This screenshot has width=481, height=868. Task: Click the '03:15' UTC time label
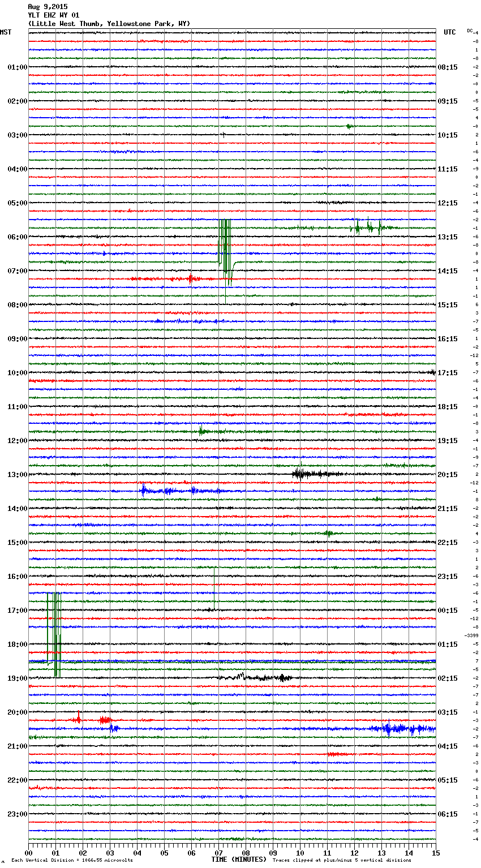448,712
